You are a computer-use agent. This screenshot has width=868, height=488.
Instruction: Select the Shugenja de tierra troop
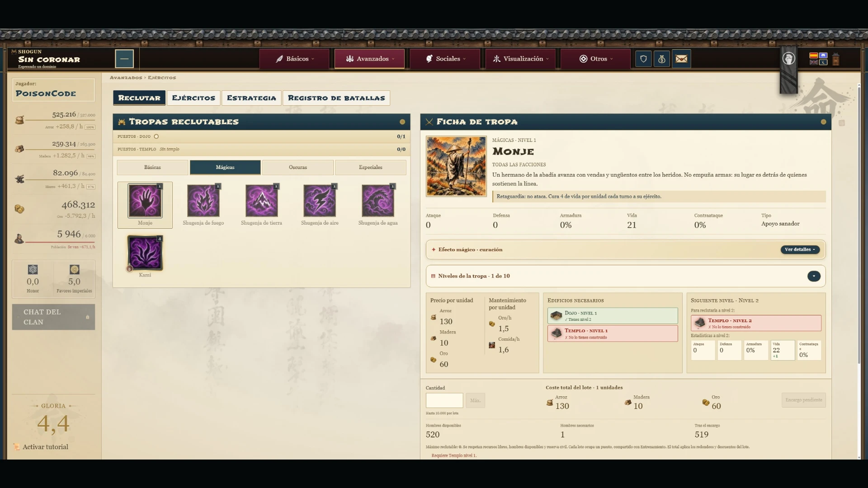coord(261,201)
